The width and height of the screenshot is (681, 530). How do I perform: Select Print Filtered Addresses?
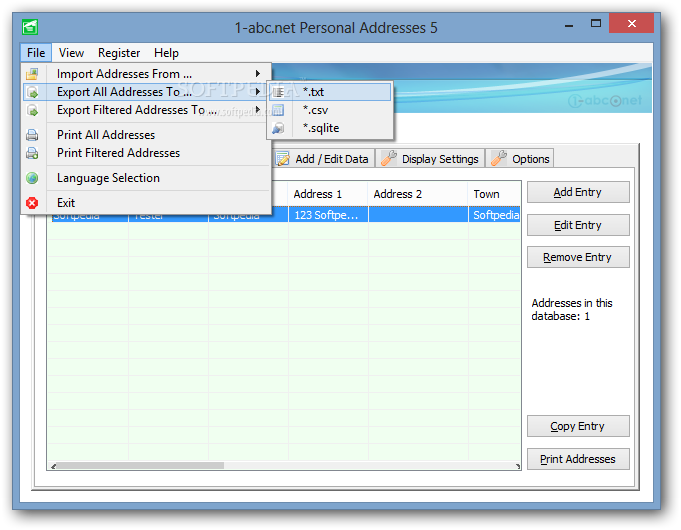[x=146, y=153]
